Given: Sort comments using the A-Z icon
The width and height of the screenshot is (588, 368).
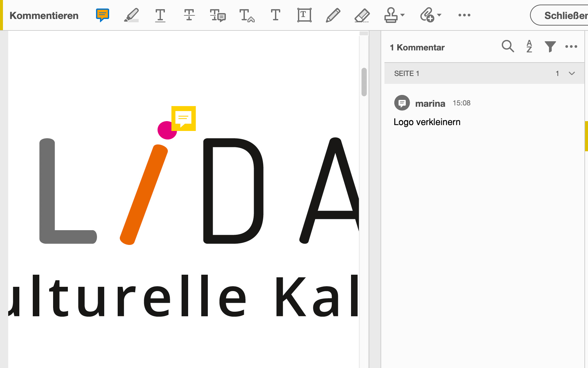Looking at the screenshot, I should [x=529, y=46].
